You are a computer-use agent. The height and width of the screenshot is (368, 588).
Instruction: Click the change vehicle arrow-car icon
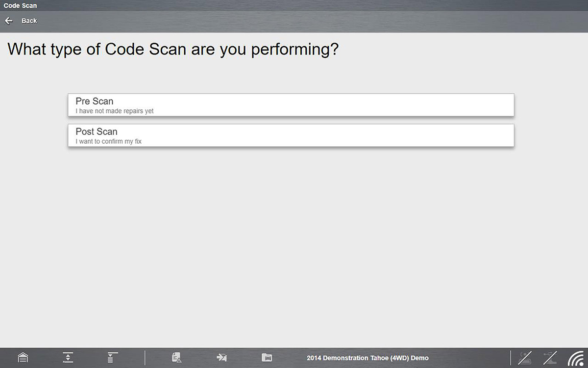click(221, 358)
